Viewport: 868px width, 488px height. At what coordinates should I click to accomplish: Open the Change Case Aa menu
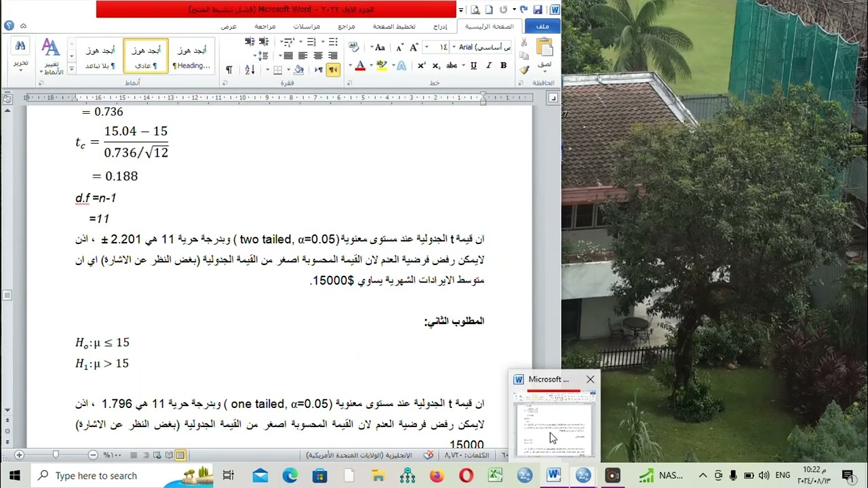(380, 47)
